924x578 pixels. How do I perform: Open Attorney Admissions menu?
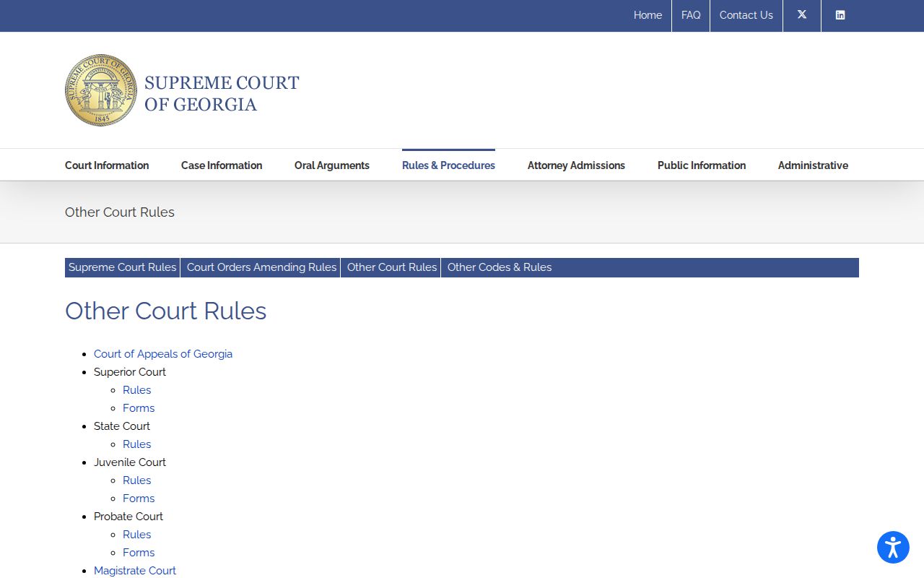click(x=576, y=165)
